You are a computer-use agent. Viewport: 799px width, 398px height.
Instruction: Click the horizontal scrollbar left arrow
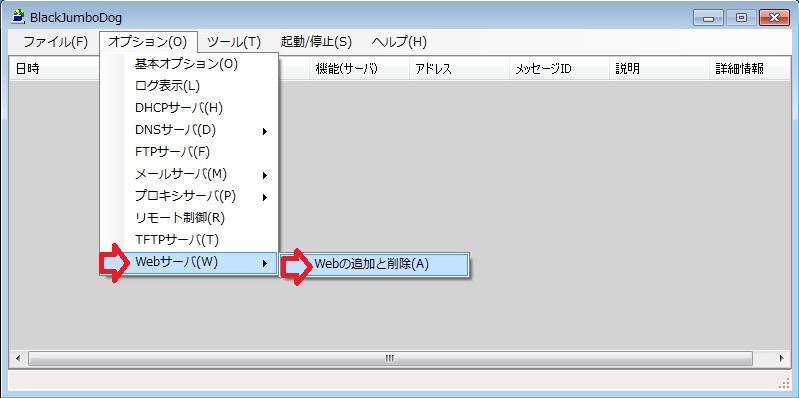(x=18, y=358)
